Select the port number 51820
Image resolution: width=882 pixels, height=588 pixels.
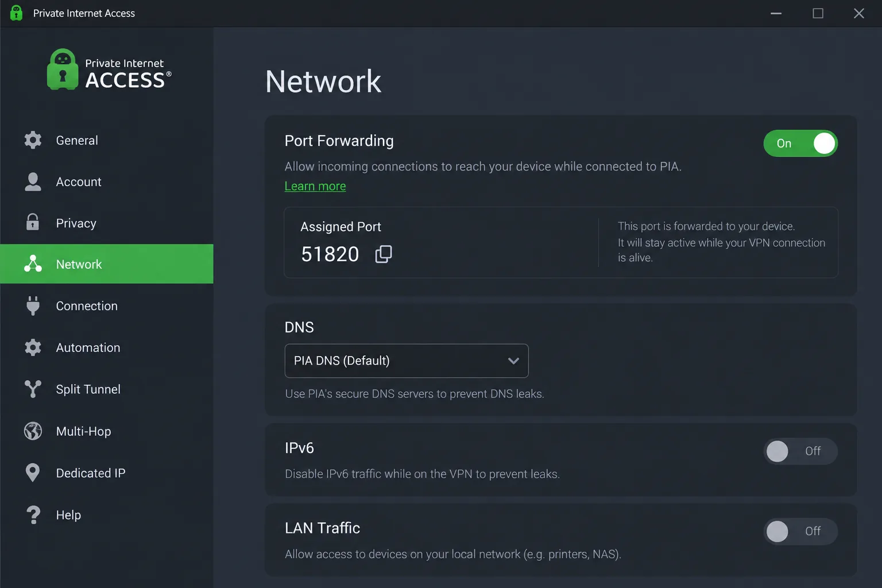click(x=330, y=254)
